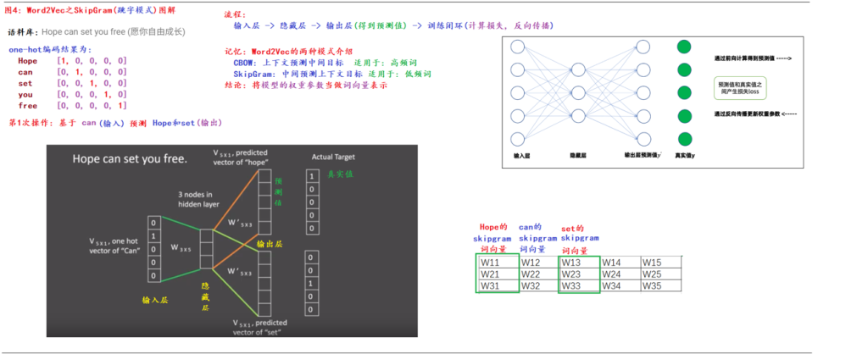Click the '3 nodes in hidden layer' text
Screen dimensions: 868x354
point(196,200)
